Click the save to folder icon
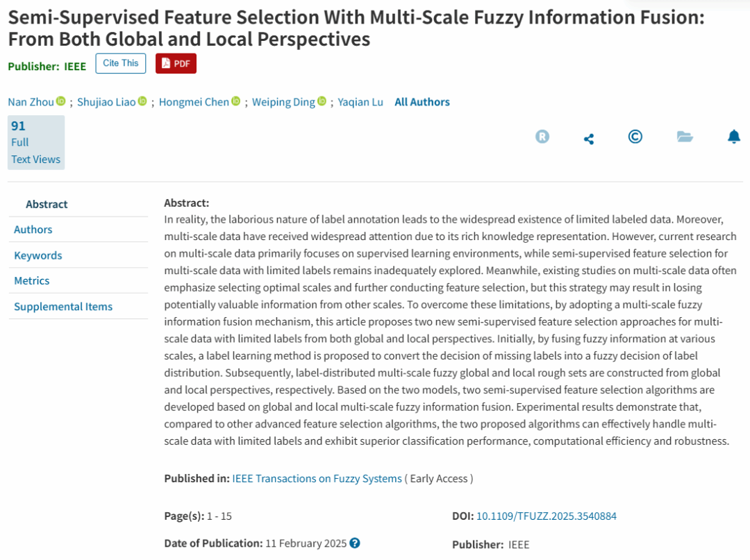Screen dimensions: 750x560 (685, 137)
